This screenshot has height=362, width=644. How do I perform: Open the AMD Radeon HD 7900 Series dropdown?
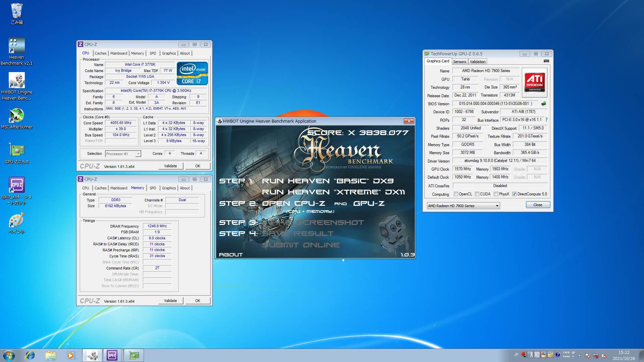[x=463, y=206]
